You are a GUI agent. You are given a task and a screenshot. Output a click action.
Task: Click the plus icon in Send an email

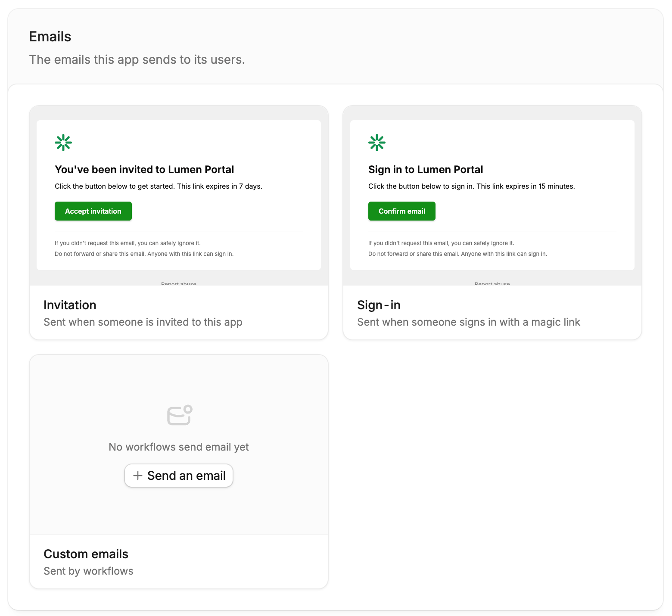click(138, 476)
